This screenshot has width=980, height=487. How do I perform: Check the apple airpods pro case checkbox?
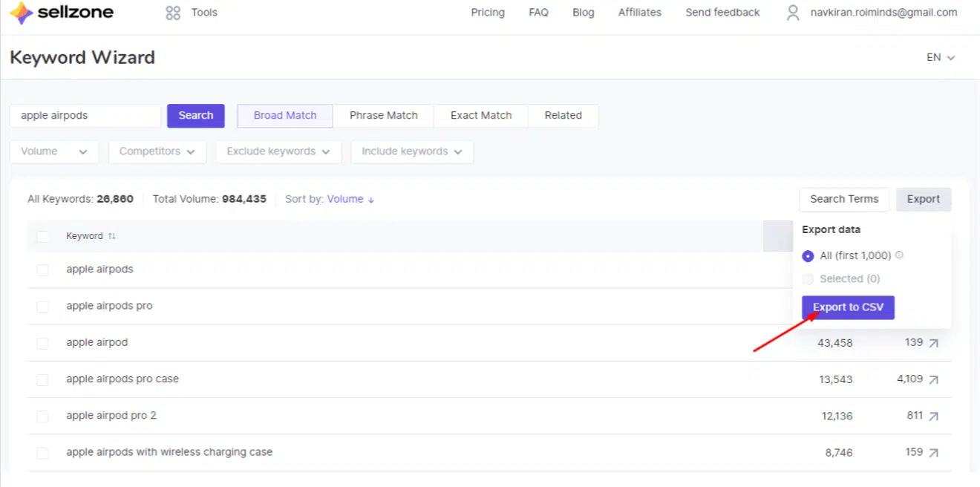(42, 379)
